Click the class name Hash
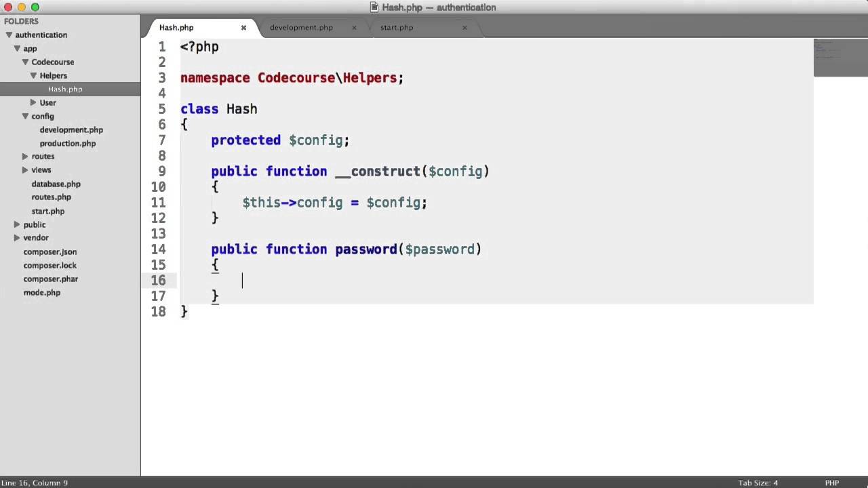 242,109
